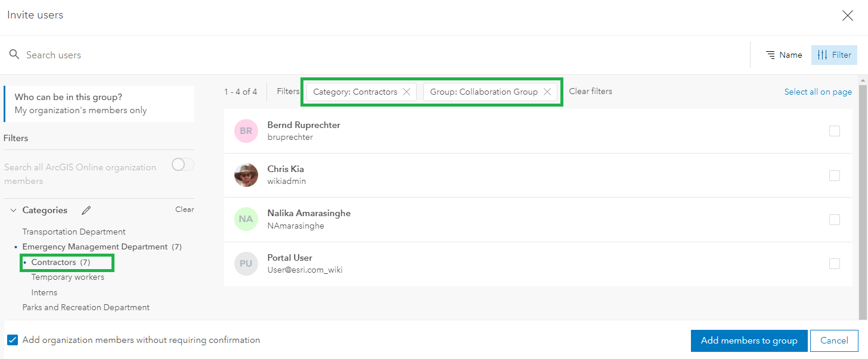Remove the Group: Collaboration Group filter chip
868x359 pixels.
pyautogui.click(x=547, y=92)
